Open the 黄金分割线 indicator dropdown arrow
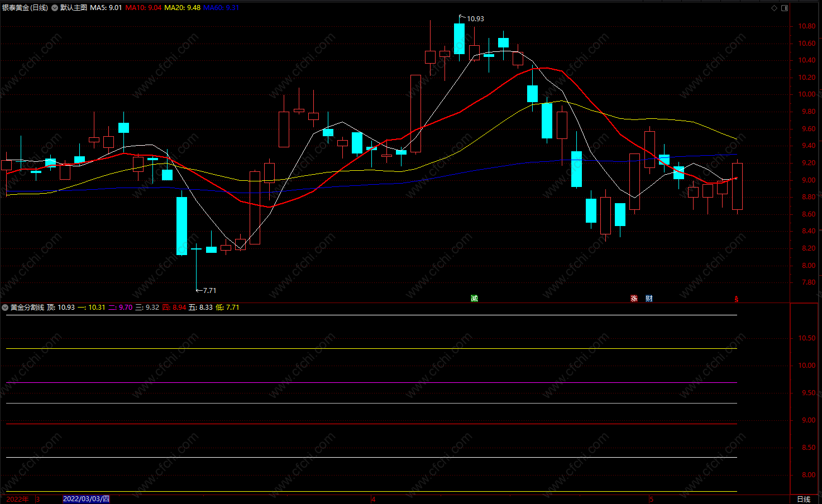Viewport: 822px width, 504px height. coord(5,308)
